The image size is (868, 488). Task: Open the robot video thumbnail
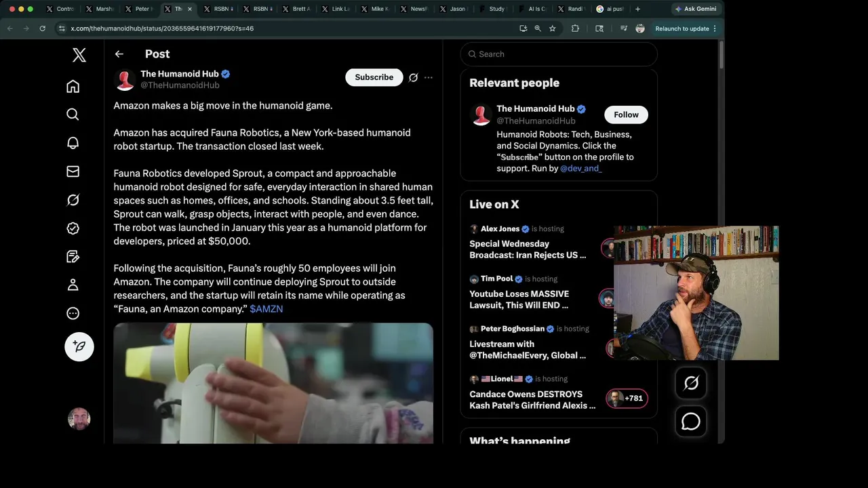pyautogui.click(x=273, y=383)
